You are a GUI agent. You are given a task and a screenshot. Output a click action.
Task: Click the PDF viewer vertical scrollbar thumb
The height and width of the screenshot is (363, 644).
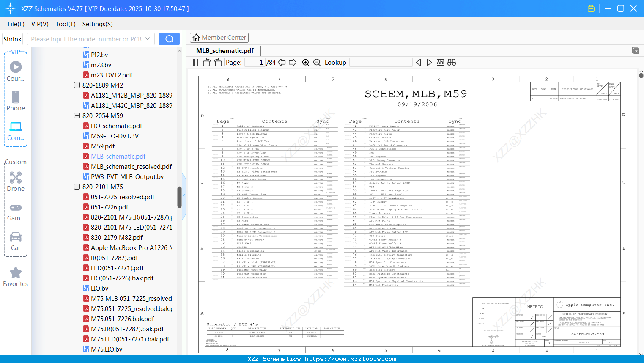point(641,76)
